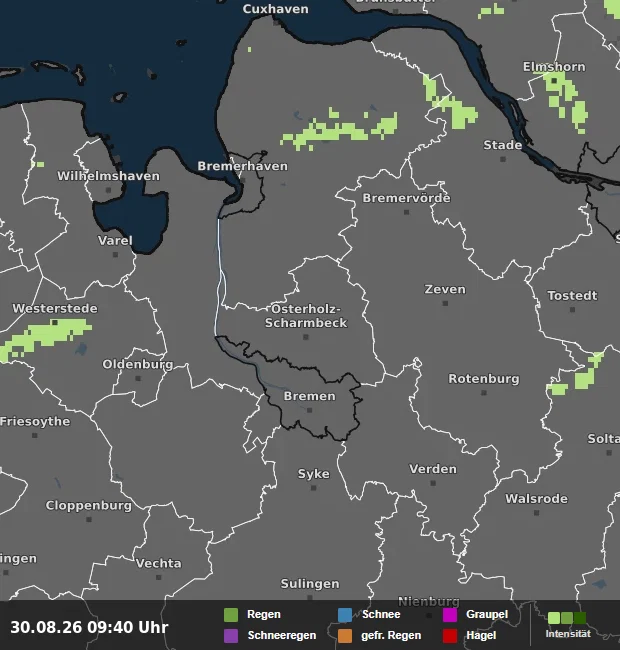
Task: Click the gefr. Regen legend label
Action: coord(391,635)
